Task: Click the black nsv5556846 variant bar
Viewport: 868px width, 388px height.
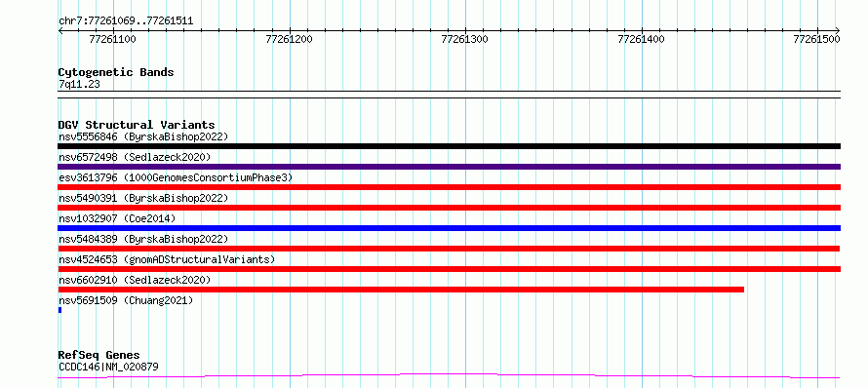Action: (x=449, y=146)
